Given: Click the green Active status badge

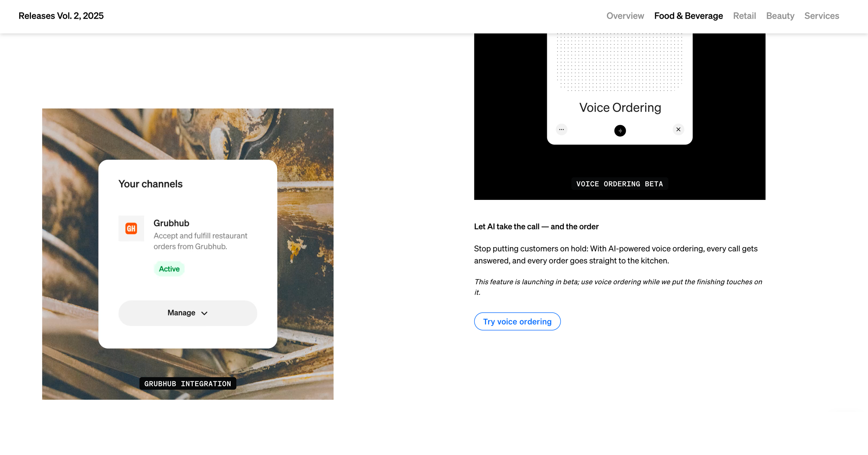Looking at the screenshot, I should 169,269.
